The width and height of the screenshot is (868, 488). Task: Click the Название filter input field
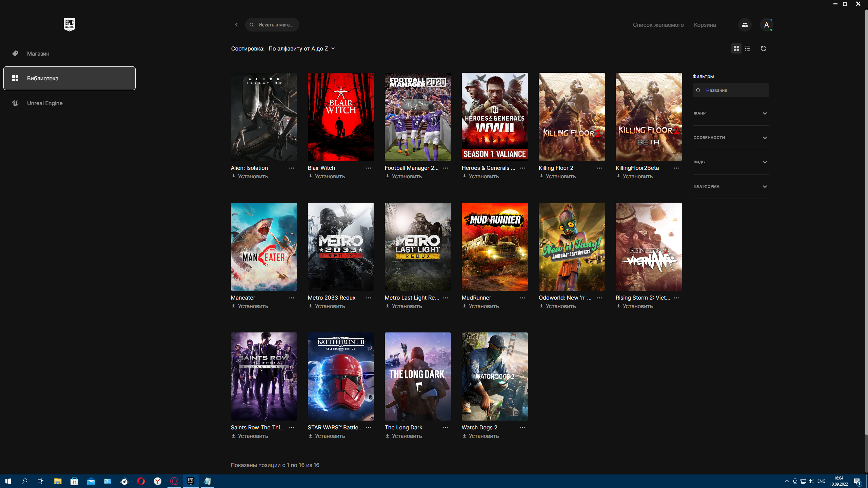point(734,90)
